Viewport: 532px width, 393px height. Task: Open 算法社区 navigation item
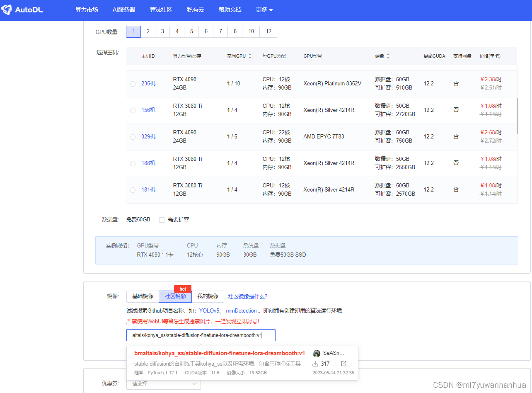tap(161, 10)
